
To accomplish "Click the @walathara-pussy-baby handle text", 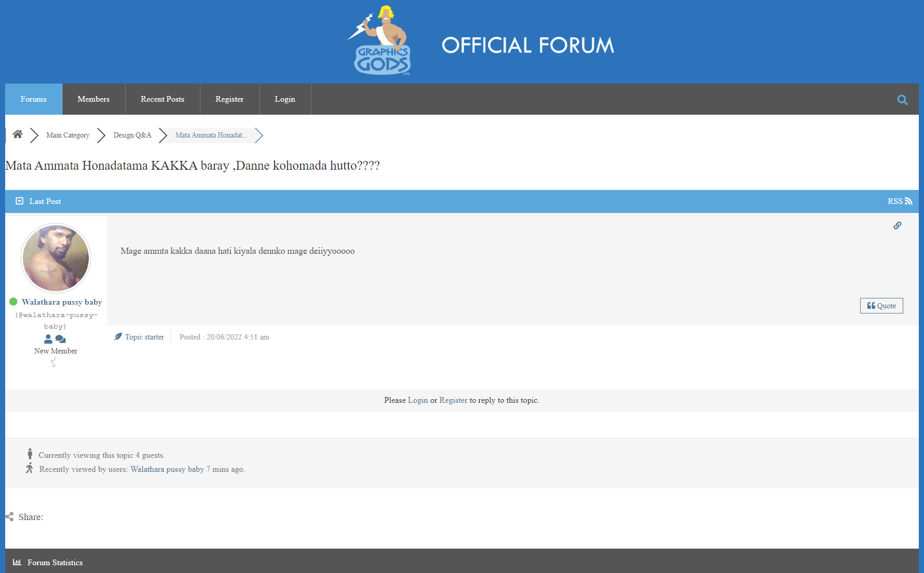I will pos(56,321).
